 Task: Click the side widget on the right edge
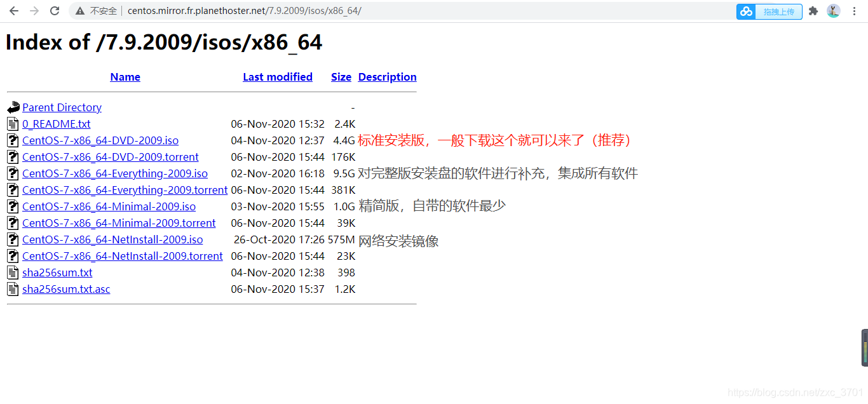pos(864,347)
